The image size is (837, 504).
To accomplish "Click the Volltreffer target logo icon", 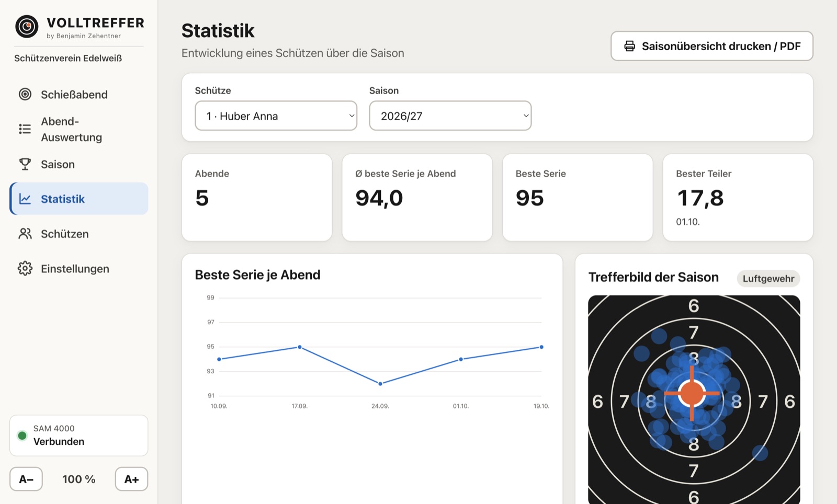I will [x=27, y=27].
